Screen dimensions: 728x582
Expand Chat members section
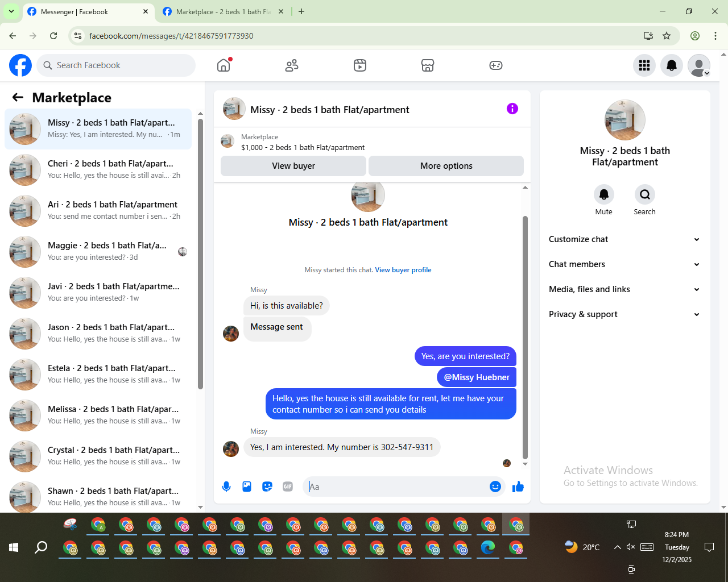click(624, 264)
